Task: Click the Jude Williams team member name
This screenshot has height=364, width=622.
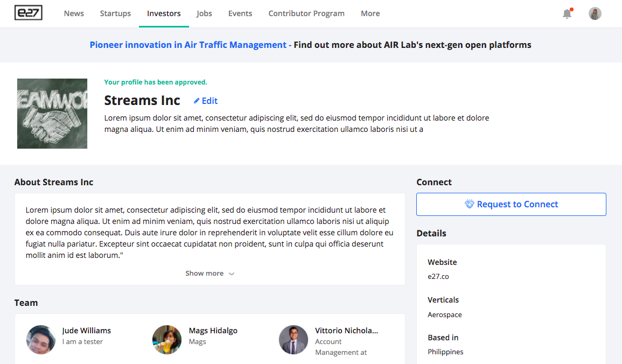Action: 87,330
